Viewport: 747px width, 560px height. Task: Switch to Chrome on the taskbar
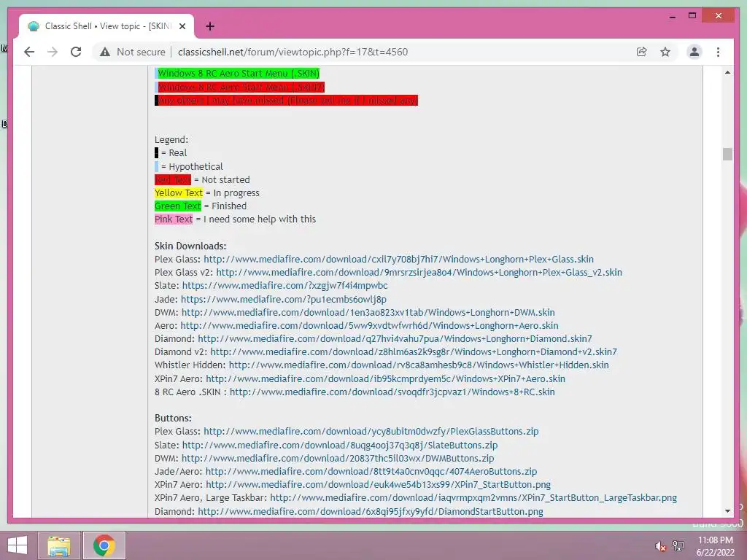point(104,545)
